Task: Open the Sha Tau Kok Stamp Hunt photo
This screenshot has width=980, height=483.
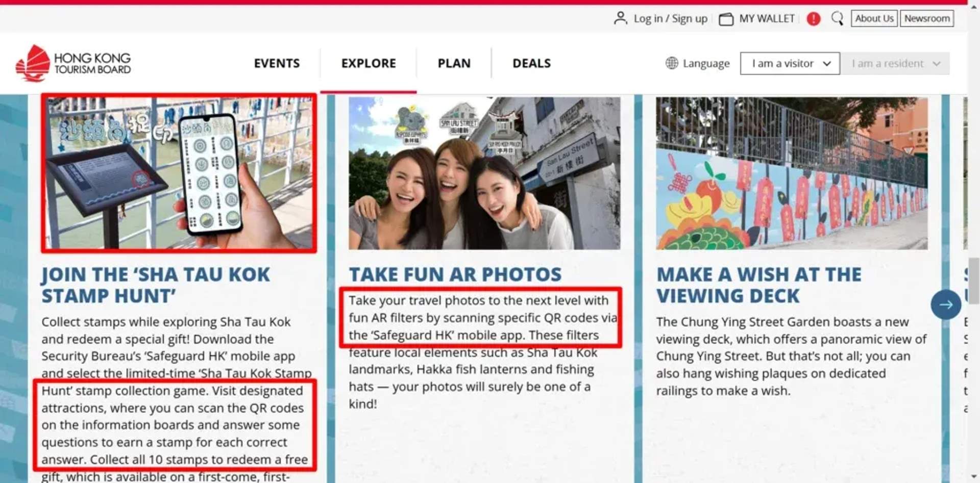Action: tap(179, 173)
